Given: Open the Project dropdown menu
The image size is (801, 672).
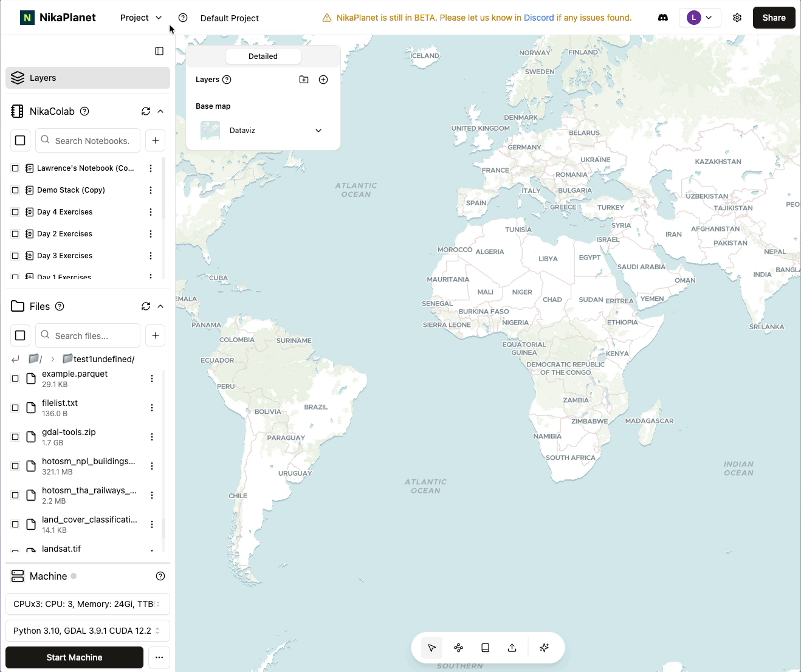Looking at the screenshot, I should pyautogui.click(x=141, y=18).
